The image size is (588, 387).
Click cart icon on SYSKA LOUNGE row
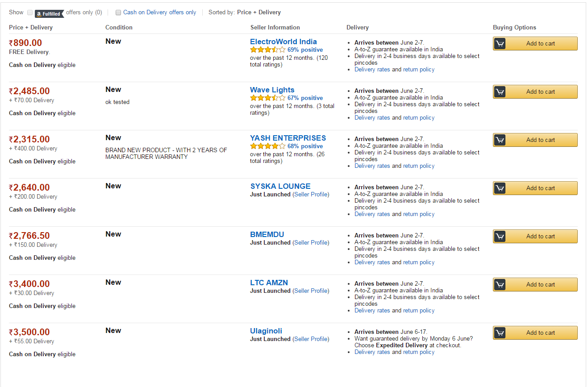(500, 188)
